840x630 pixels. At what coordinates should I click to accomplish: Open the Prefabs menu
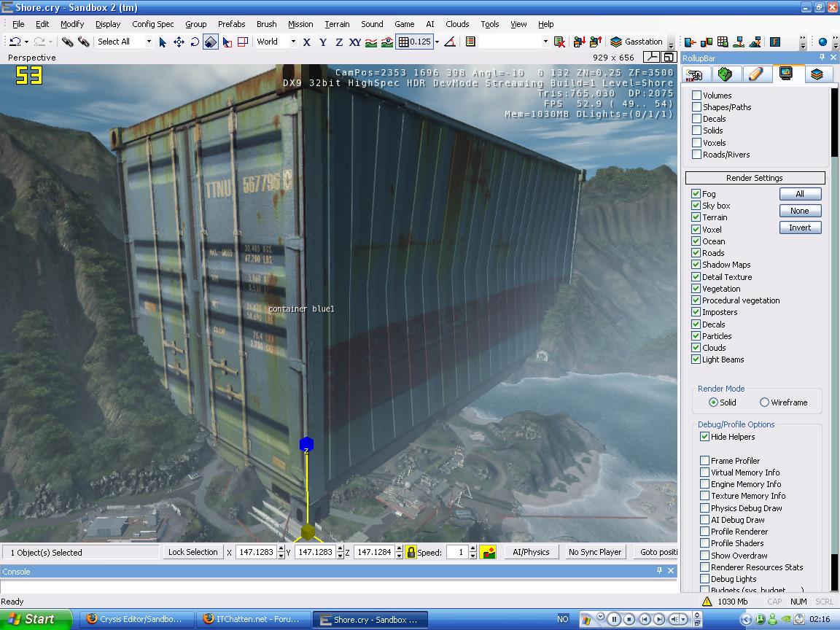(x=231, y=24)
